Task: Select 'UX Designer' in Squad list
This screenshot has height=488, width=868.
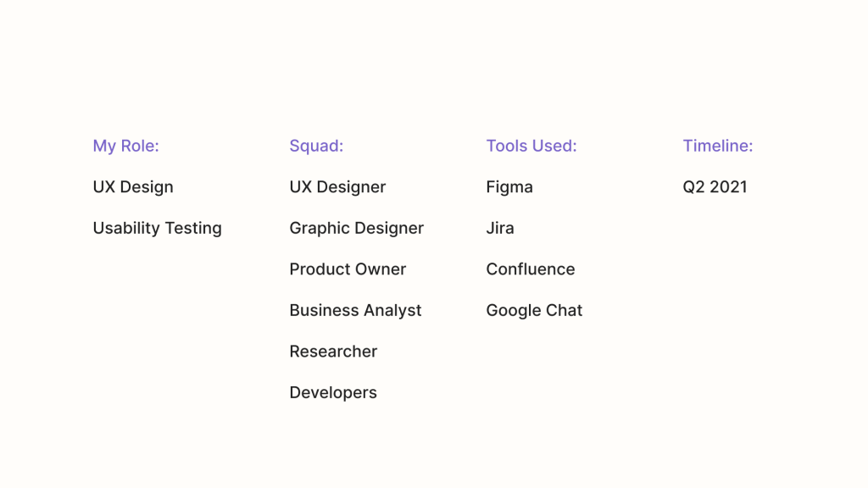Action: (x=337, y=187)
